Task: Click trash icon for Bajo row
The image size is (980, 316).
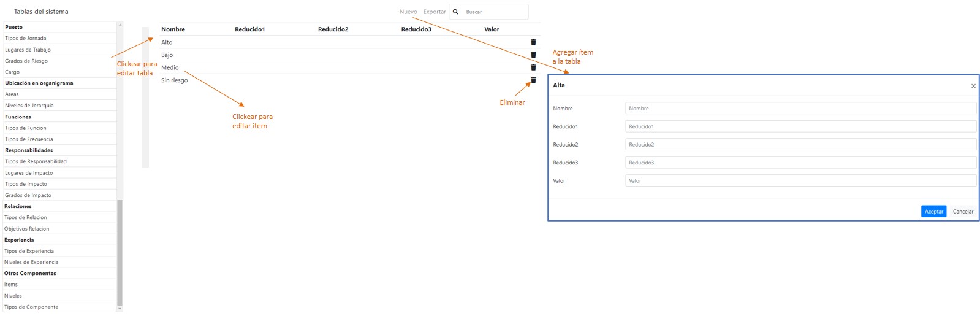Action: (x=533, y=55)
